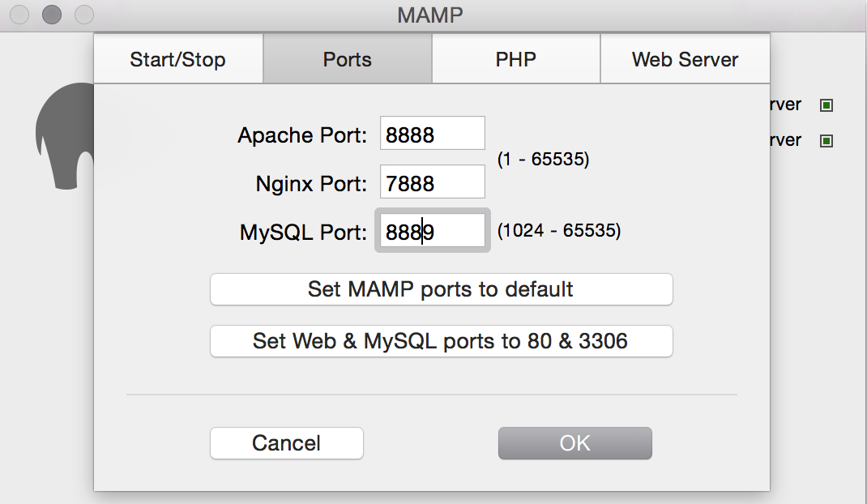Image resolution: width=867 pixels, height=504 pixels.
Task: Click the Nginx Port label
Action: pos(311,184)
